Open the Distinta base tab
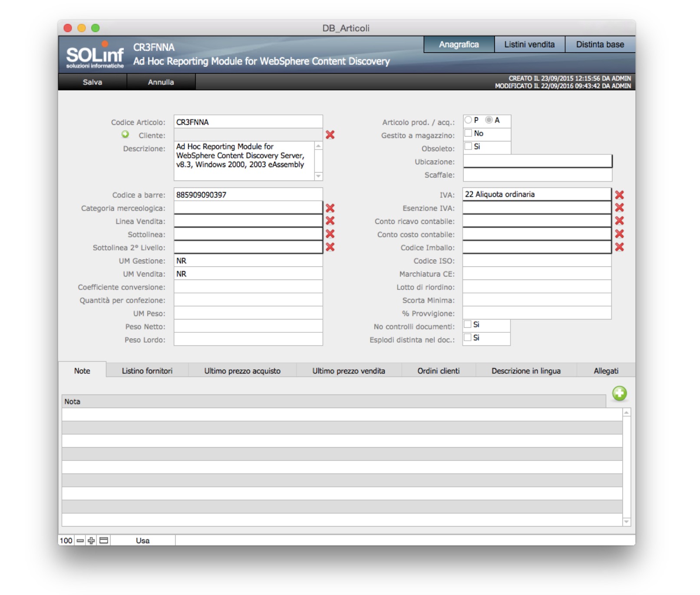 coord(600,44)
